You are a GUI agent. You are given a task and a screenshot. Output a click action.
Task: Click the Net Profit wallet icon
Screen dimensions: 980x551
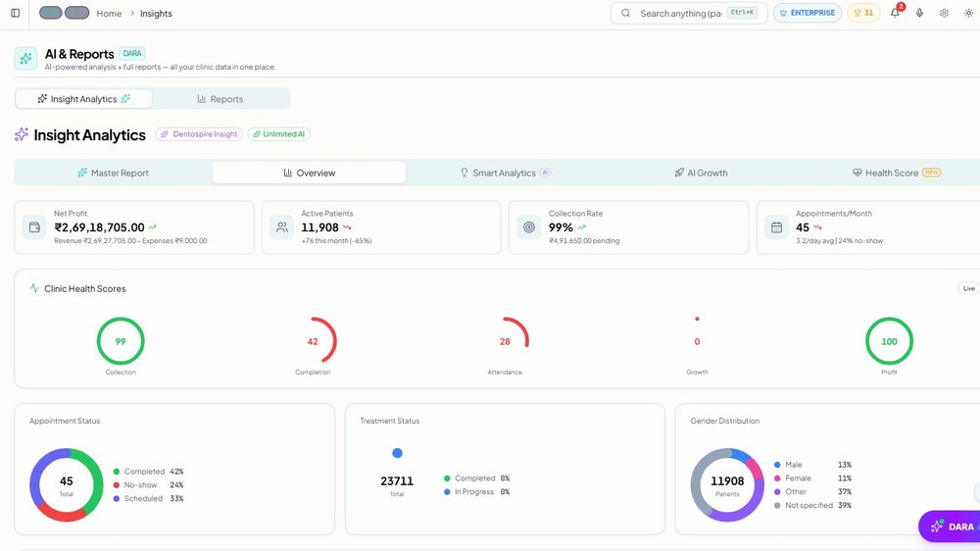coord(34,227)
